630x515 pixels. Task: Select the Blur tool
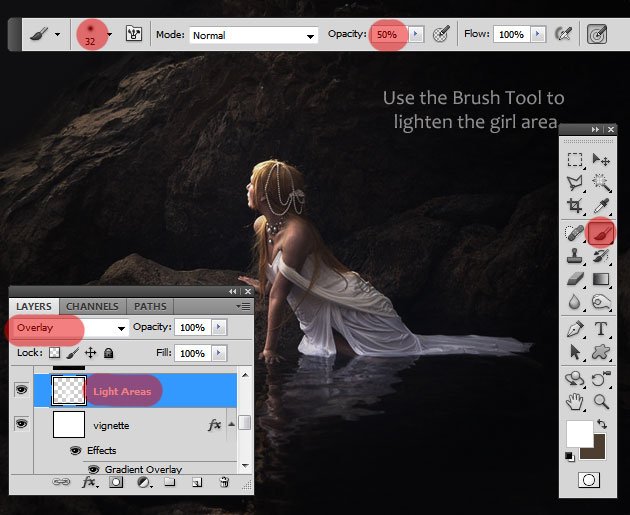pyautogui.click(x=575, y=302)
